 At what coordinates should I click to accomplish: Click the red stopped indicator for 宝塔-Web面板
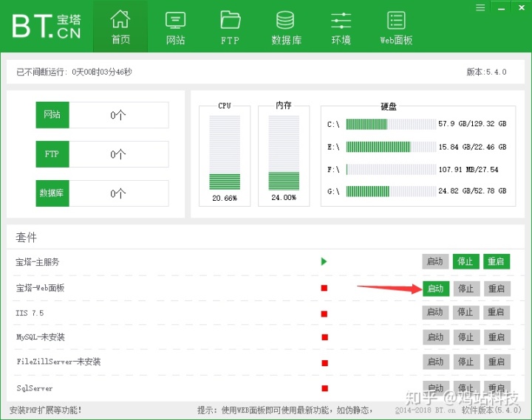[x=324, y=288]
